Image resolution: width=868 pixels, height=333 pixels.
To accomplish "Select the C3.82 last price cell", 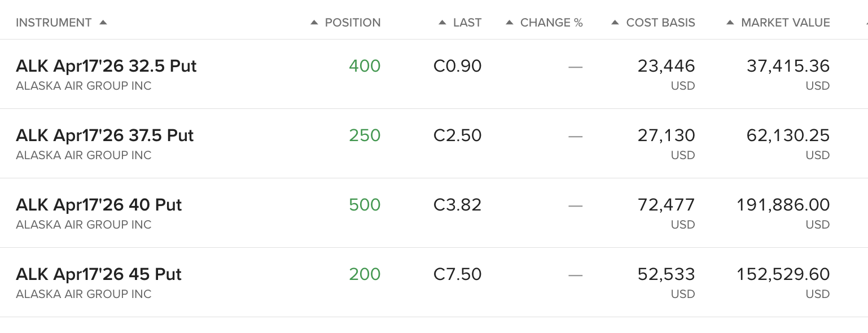I will tap(457, 205).
